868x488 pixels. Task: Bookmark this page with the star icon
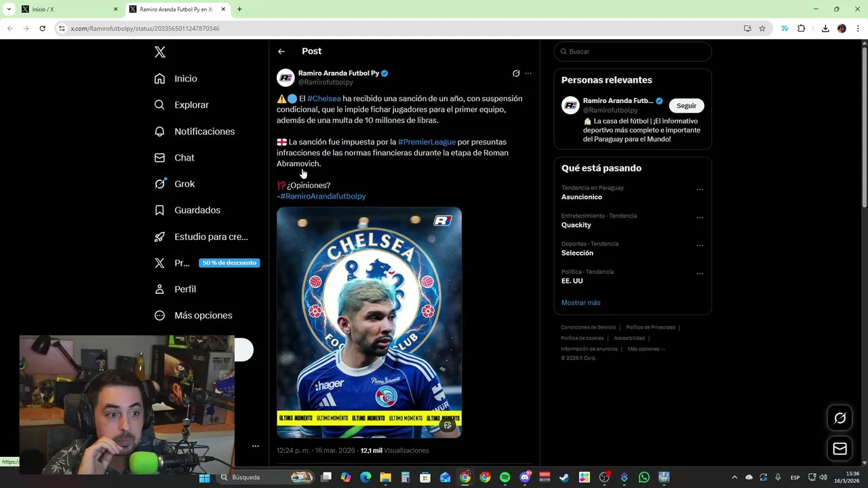pyautogui.click(x=762, y=28)
